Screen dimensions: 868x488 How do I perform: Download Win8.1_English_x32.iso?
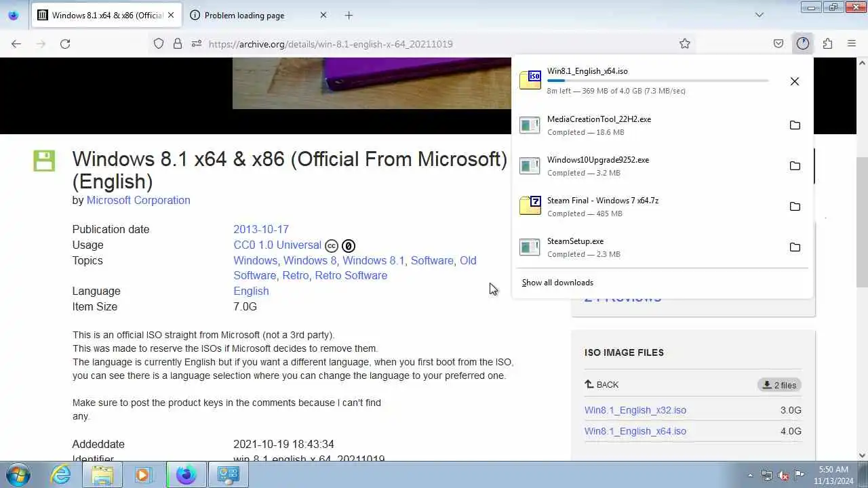(x=635, y=410)
